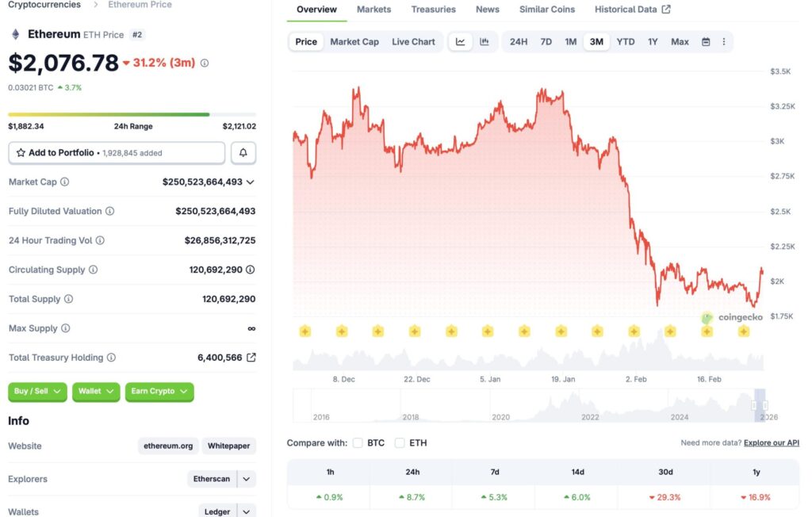
Task: Open the Buy / Sell dropdown
Action: 38,392
